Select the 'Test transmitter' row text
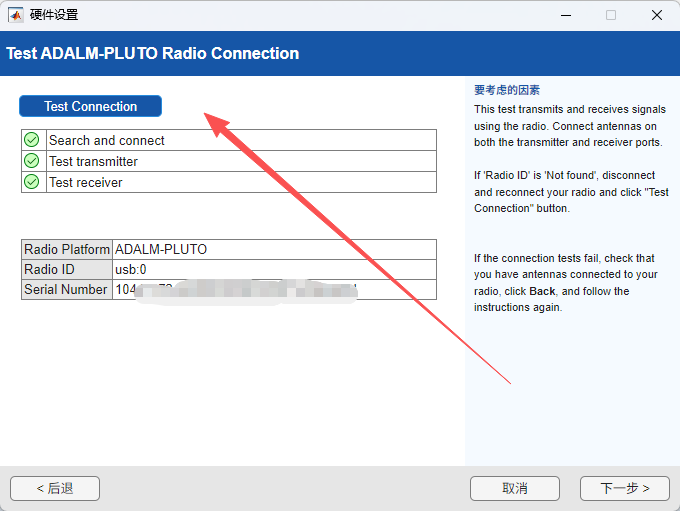Viewport: 680px width, 511px height. [93, 161]
